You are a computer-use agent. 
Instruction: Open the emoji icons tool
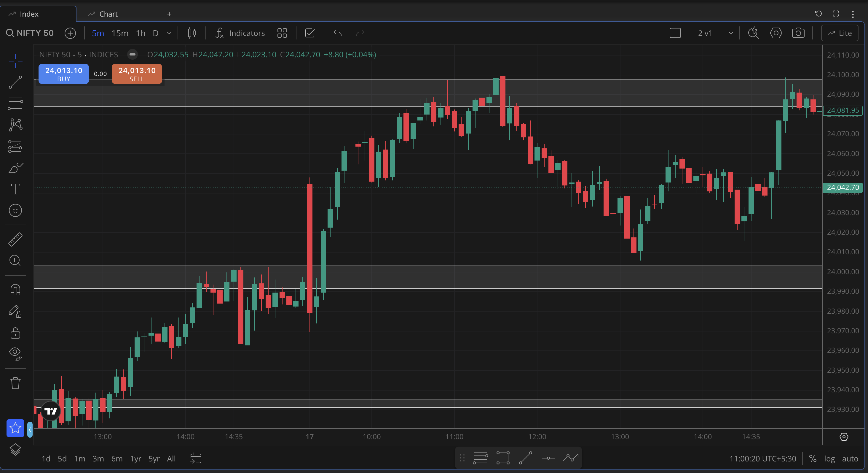pyautogui.click(x=15, y=210)
